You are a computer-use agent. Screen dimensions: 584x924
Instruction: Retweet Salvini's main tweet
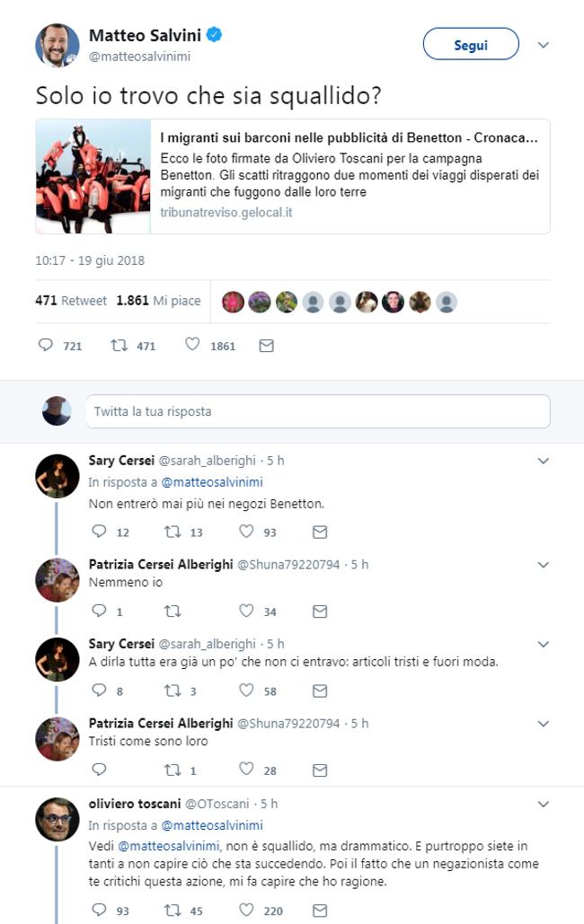[x=119, y=345]
